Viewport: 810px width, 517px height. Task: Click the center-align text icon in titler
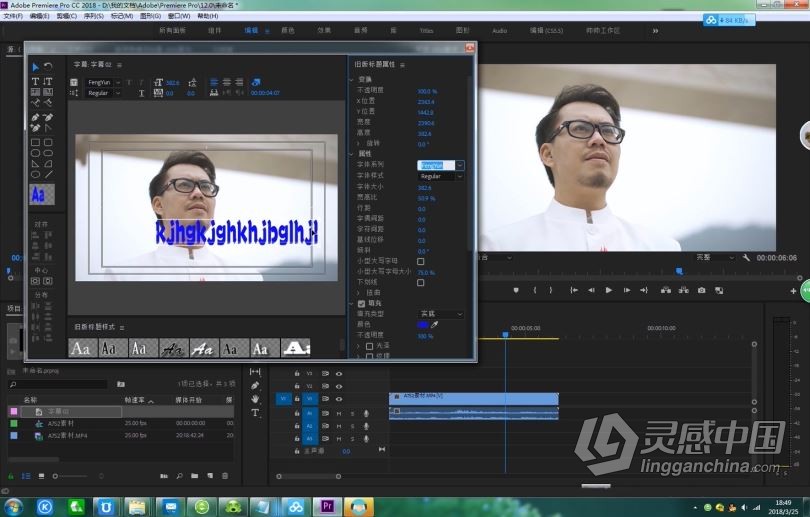(226, 82)
